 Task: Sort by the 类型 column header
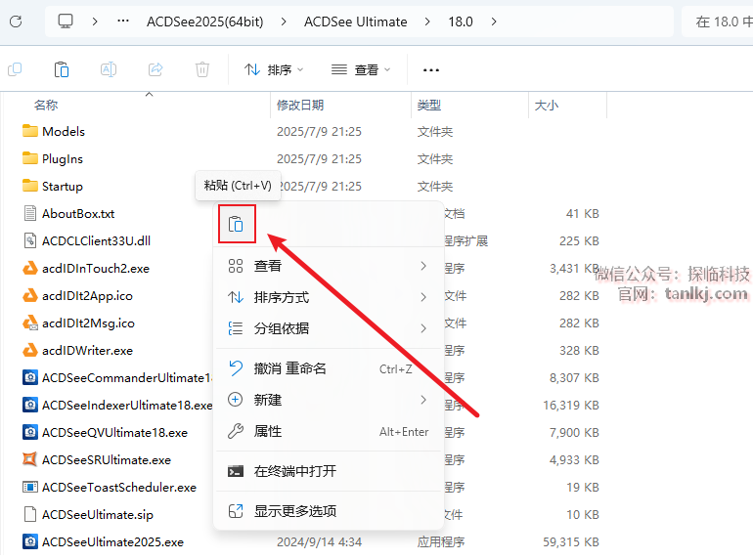coord(429,106)
